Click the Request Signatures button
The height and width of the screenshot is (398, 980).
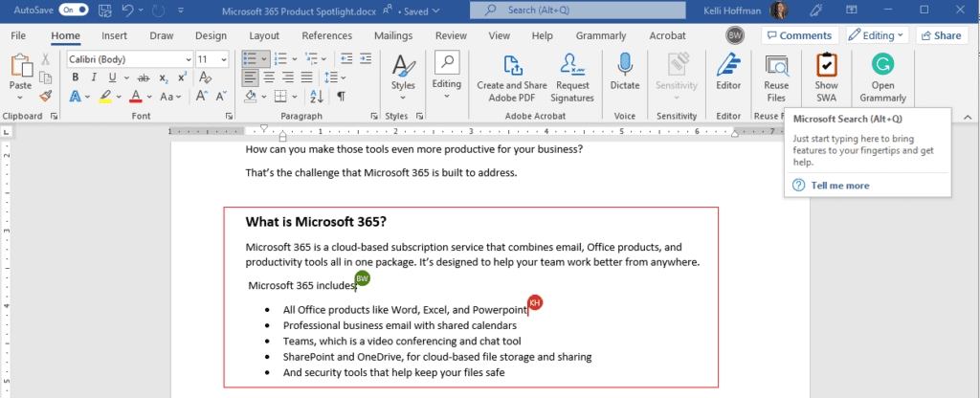[x=572, y=78]
